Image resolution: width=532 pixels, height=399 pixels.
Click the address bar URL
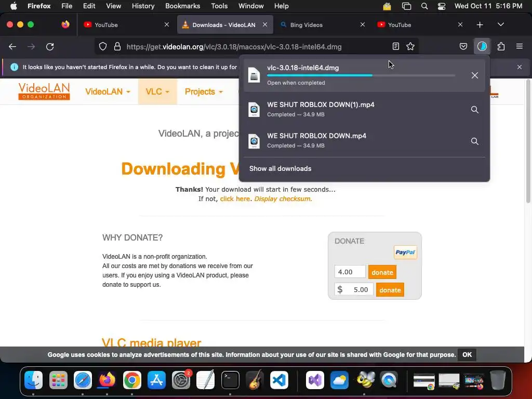[234, 47]
